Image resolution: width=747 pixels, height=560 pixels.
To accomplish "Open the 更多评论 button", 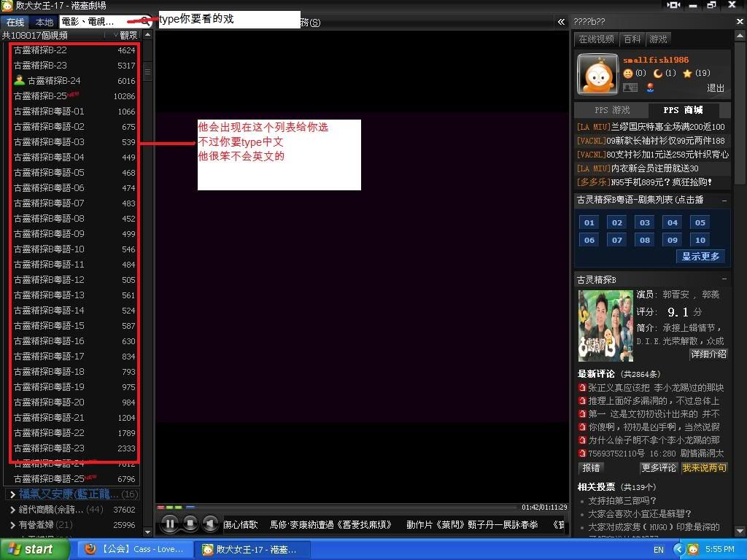I will 659,467.
